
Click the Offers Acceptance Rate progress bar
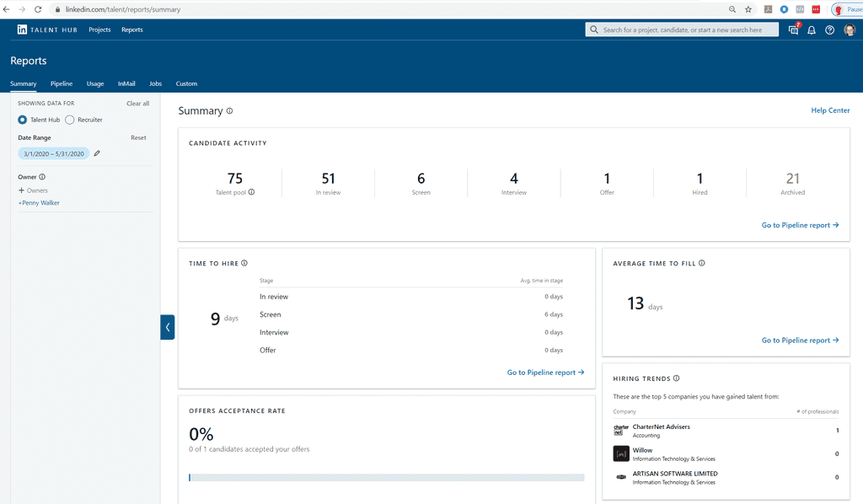click(x=387, y=477)
